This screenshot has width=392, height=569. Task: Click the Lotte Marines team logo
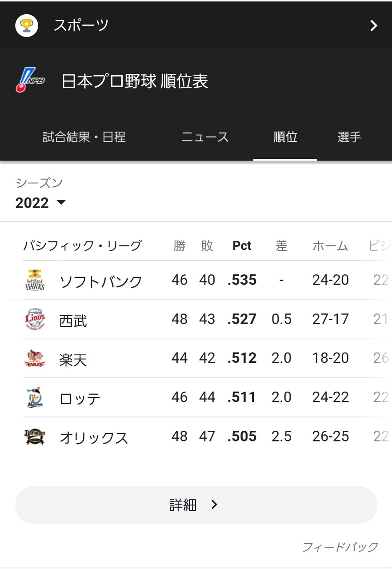[35, 397]
